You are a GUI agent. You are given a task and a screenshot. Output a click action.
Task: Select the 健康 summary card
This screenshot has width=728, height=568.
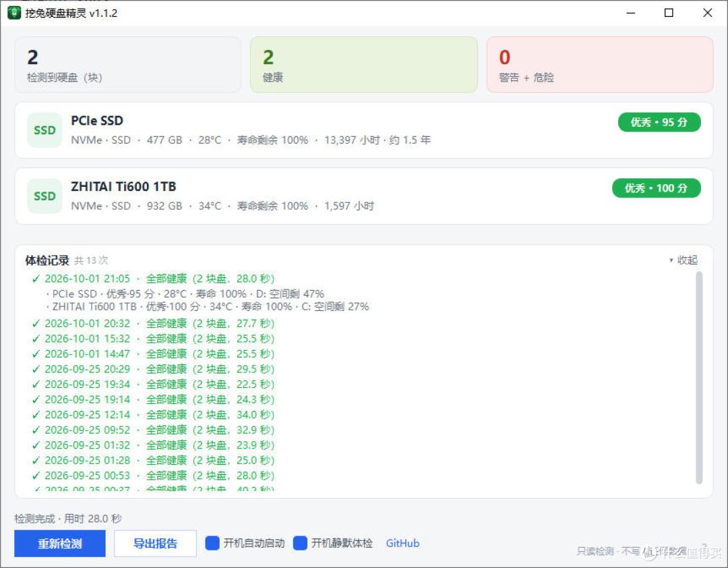[364, 65]
